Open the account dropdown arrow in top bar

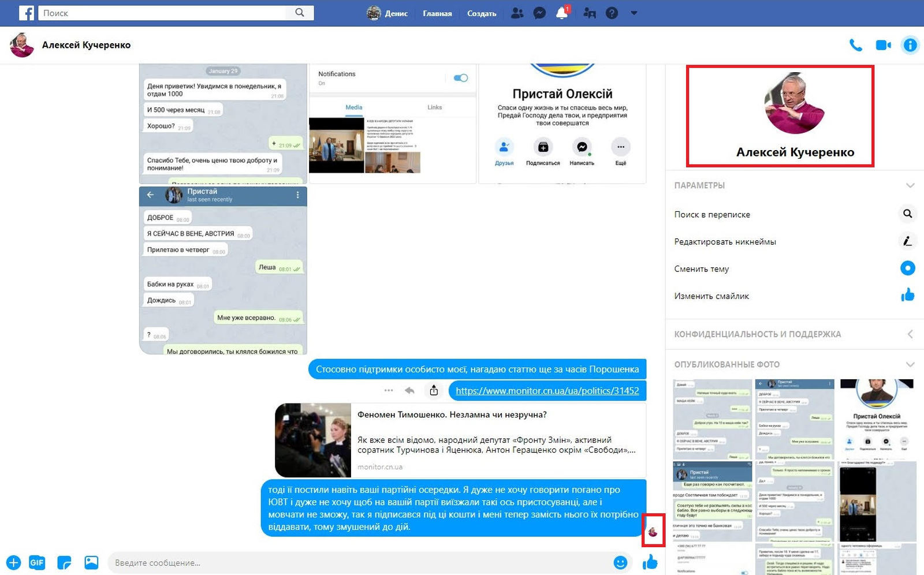634,13
